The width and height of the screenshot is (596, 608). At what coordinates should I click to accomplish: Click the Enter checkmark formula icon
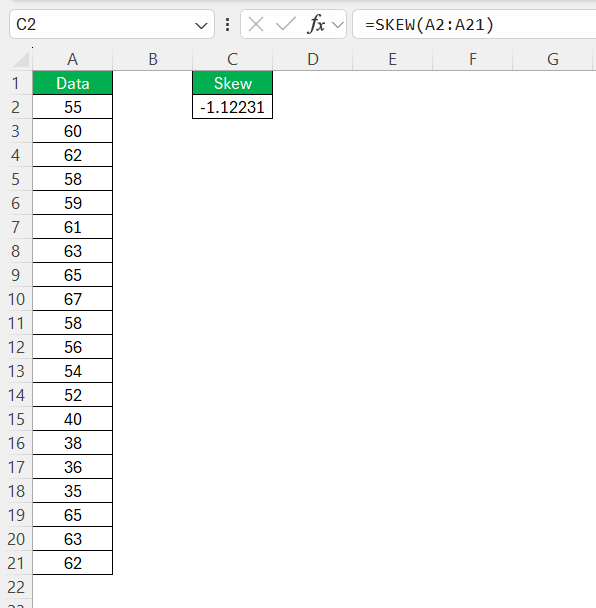click(286, 24)
